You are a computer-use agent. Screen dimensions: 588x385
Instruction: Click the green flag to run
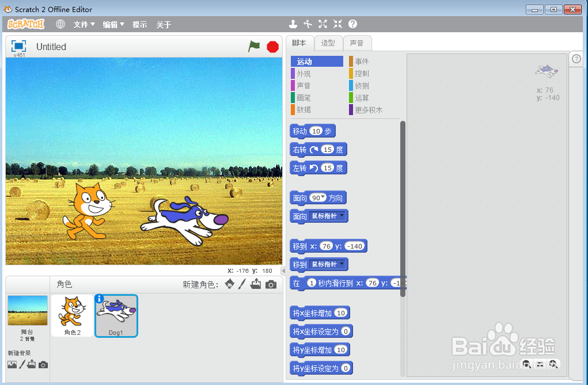[254, 47]
